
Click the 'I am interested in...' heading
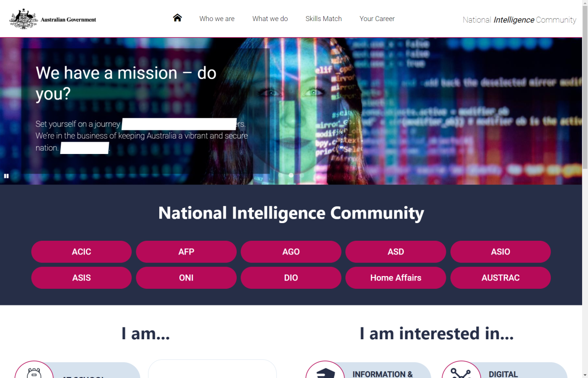[437, 333]
